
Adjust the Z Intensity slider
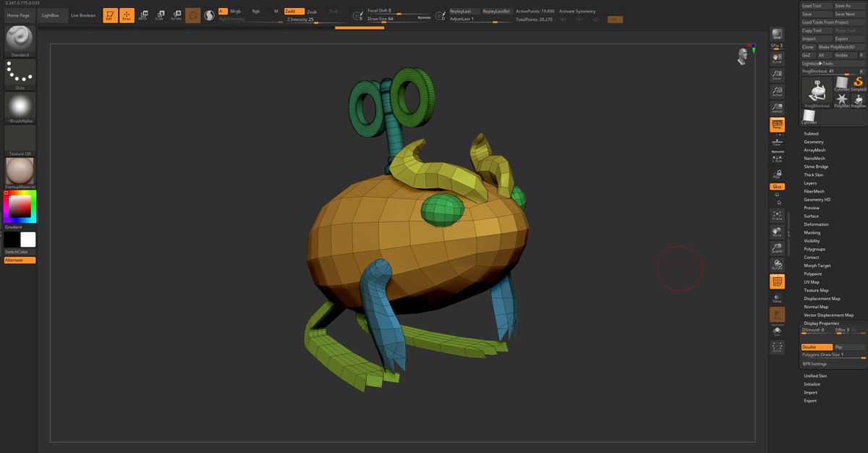(315, 20)
